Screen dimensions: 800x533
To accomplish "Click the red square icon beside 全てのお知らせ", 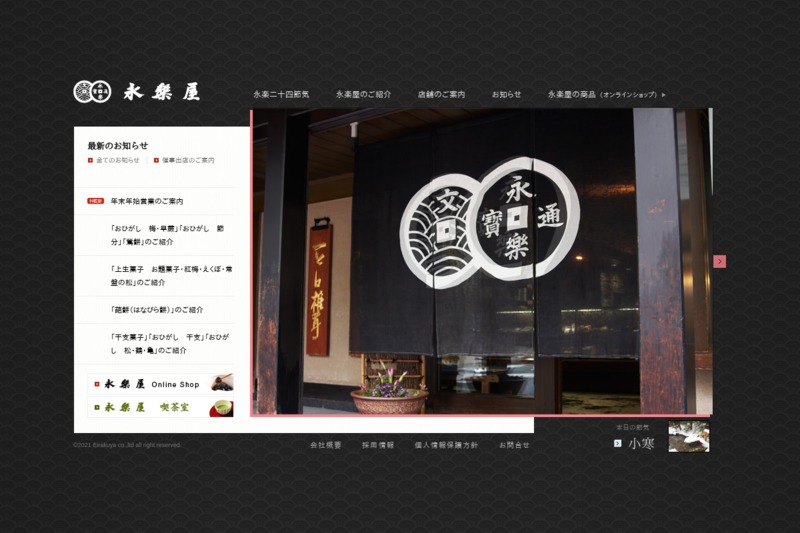I will point(90,160).
